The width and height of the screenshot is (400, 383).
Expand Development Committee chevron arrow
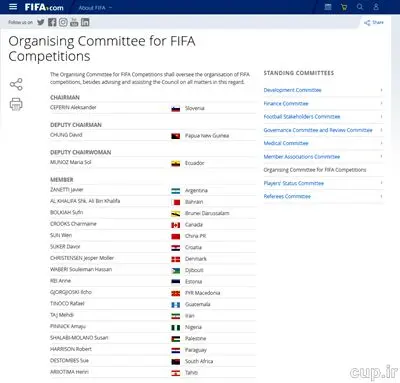(381, 90)
